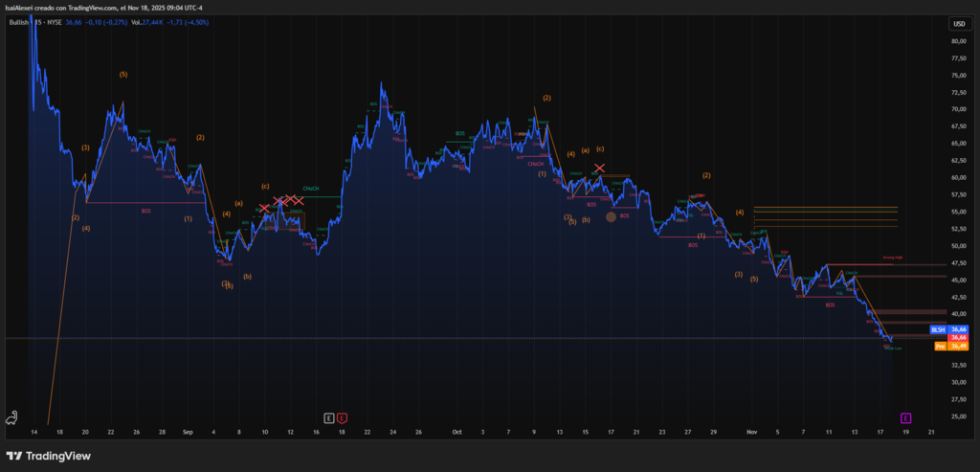The height and width of the screenshot is (472, 980).
Task: Click the purple E marker near Nov 19
Action: pyautogui.click(x=906, y=418)
